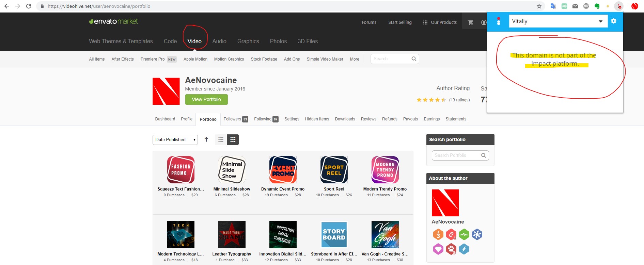Screen dimensions: 644x265
Task: Open Modern Technology Logo thumbnail
Action: (181, 235)
